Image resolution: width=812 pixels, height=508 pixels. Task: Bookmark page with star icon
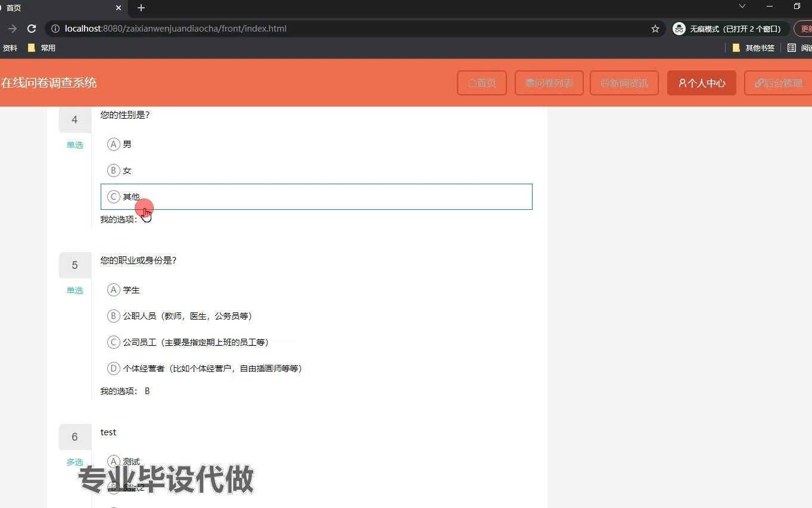click(655, 29)
